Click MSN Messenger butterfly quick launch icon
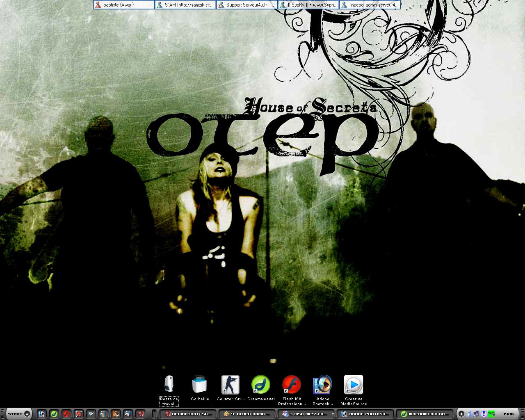The image size is (525, 420). [103, 414]
